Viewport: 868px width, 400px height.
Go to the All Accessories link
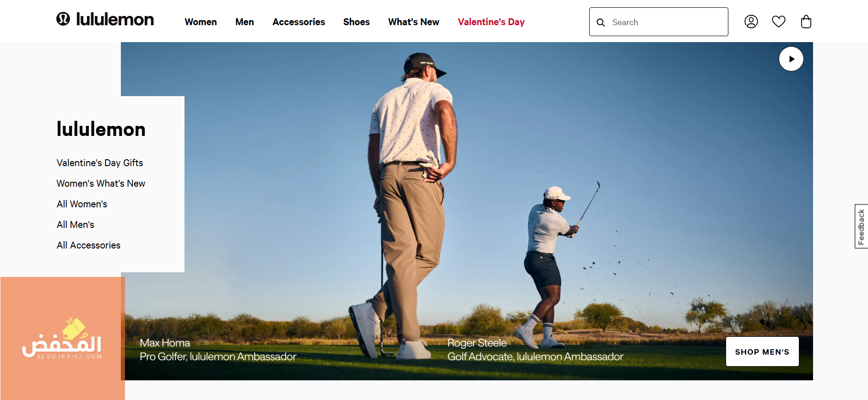click(x=88, y=245)
